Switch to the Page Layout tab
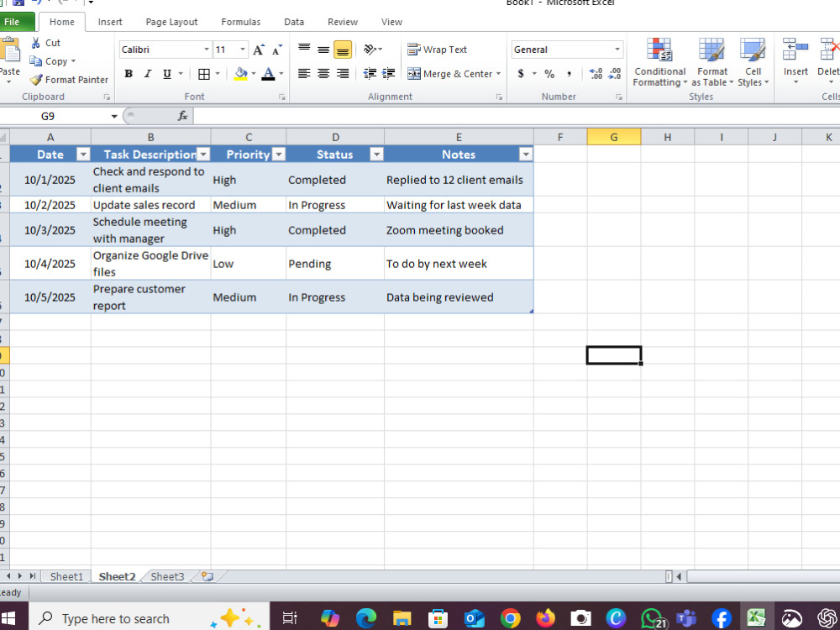840x630 pixels. (x=171, y=22)
